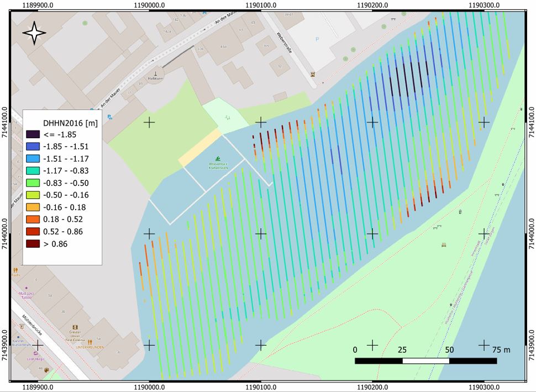This screenshot has height=392, width=536.
Task: Click the Mad Love Tattoo shop marker
Action: coord(25,288)
